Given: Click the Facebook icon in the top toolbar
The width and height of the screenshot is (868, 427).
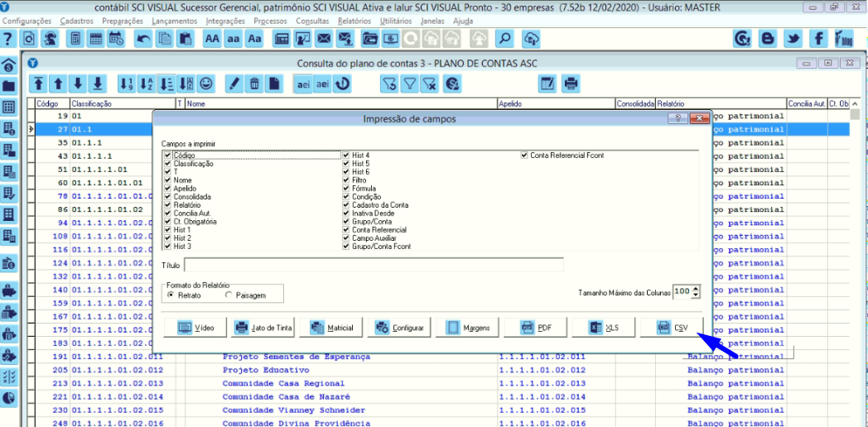Looking at the screenshot, I should tap(819, 39).
